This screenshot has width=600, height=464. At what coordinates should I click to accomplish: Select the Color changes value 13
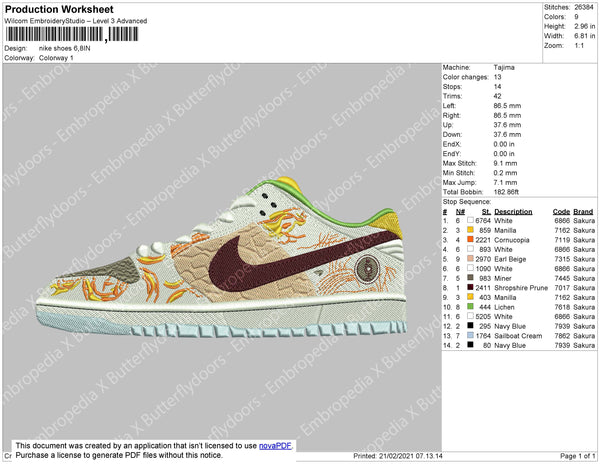click(x=497, y=77)
